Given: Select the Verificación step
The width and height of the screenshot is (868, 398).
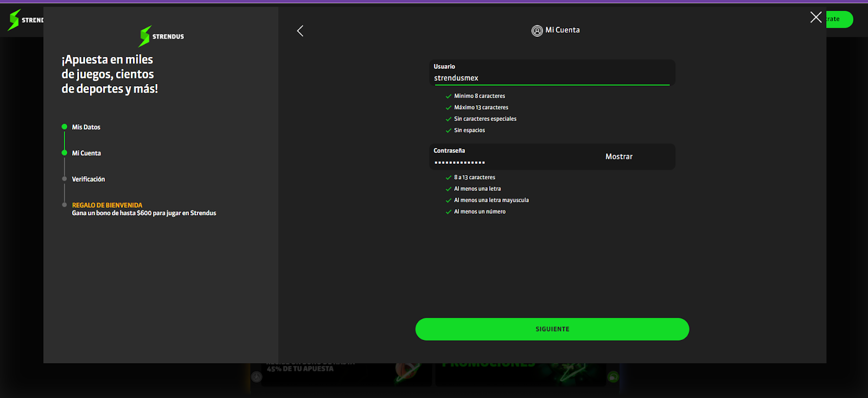Looking at the screenshot, I should pyautogui.click(x=88, y=179).
